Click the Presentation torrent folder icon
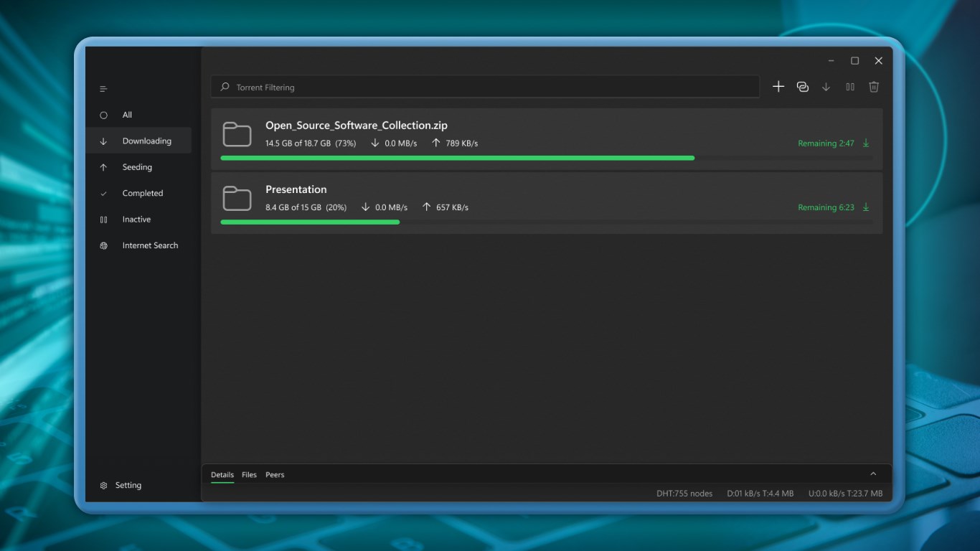980x551 pixels. coord(237,198)
